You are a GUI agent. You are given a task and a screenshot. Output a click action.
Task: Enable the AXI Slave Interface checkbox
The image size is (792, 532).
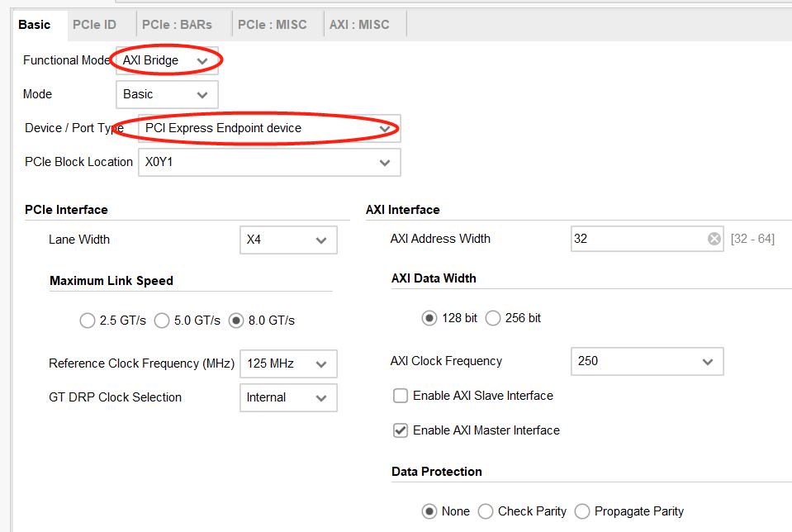coord(401,396)
